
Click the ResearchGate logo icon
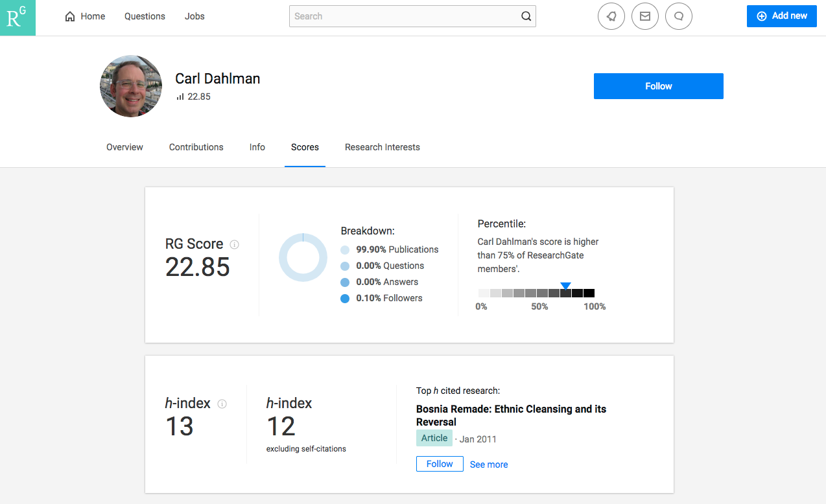pos(18,17)
